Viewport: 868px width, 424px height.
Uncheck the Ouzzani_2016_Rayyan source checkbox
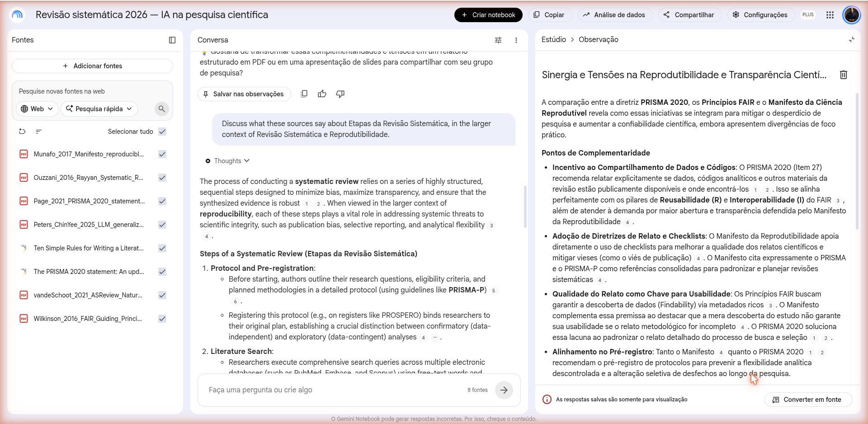click(162, 178)
